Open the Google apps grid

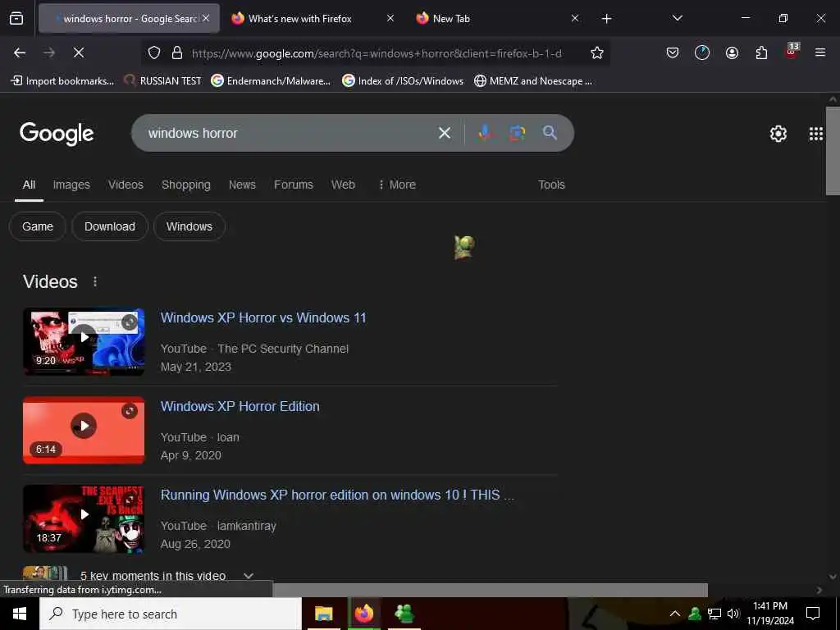815,134
